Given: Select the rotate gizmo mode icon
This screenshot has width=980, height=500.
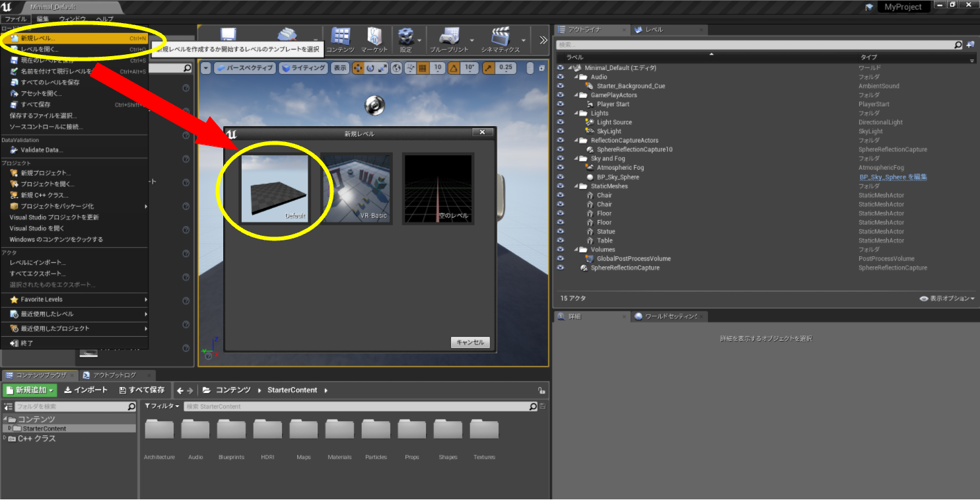Looking at the screenshot, I should tap(370, 68).
